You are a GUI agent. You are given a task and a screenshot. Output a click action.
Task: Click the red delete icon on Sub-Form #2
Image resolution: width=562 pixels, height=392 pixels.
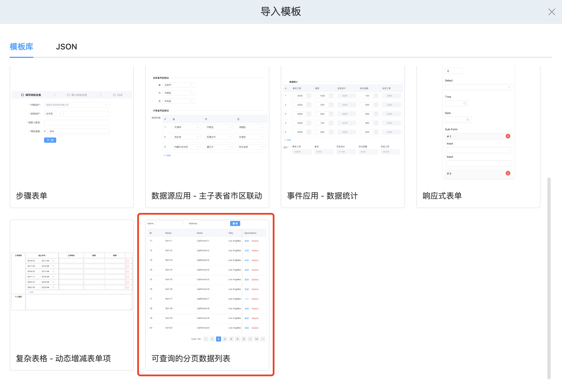(x=508, y=173)
